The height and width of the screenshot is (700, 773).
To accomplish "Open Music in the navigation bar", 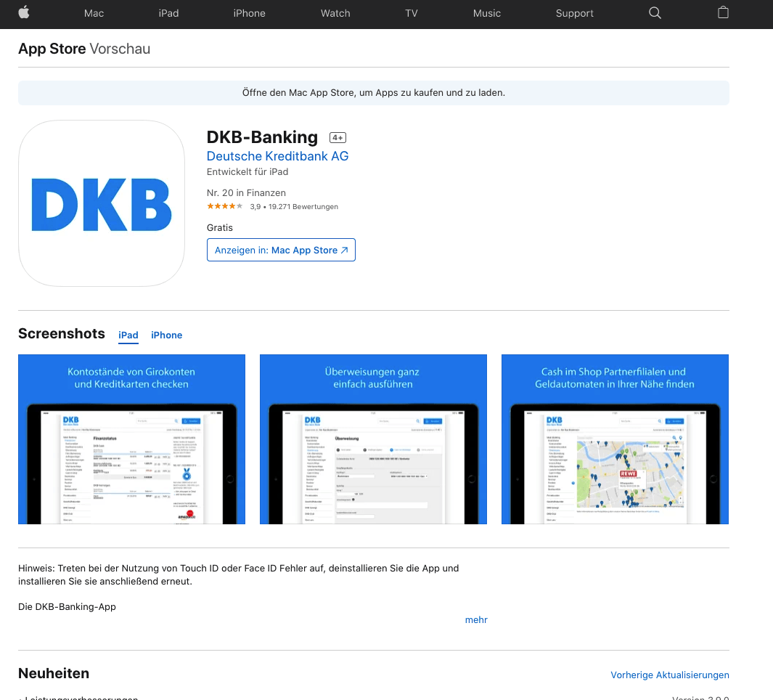I will point(486,13).
